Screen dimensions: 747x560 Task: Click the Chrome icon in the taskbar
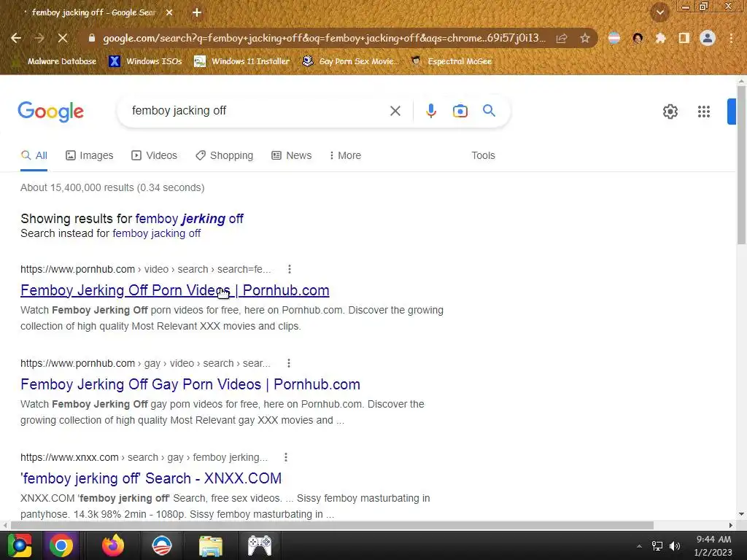[61, 545]
